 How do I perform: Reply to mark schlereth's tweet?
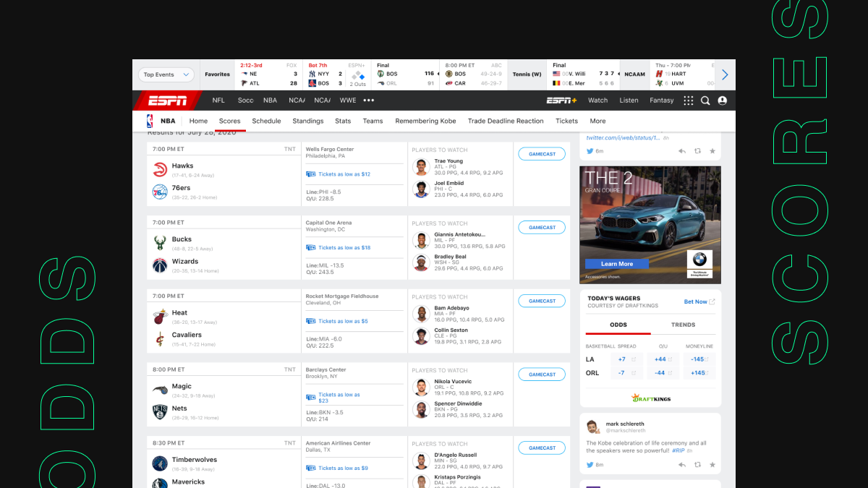[681, 465]
